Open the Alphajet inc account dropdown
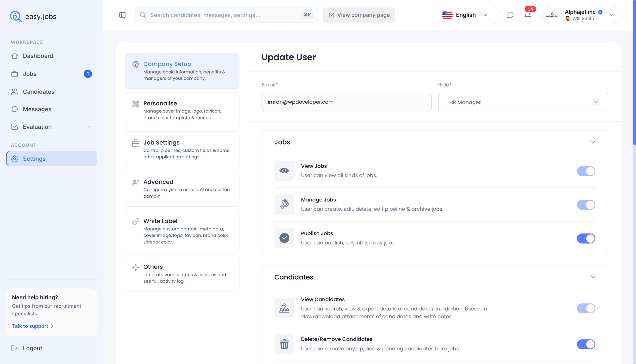The width and height of the screenshot is (636, 364). 582,15
